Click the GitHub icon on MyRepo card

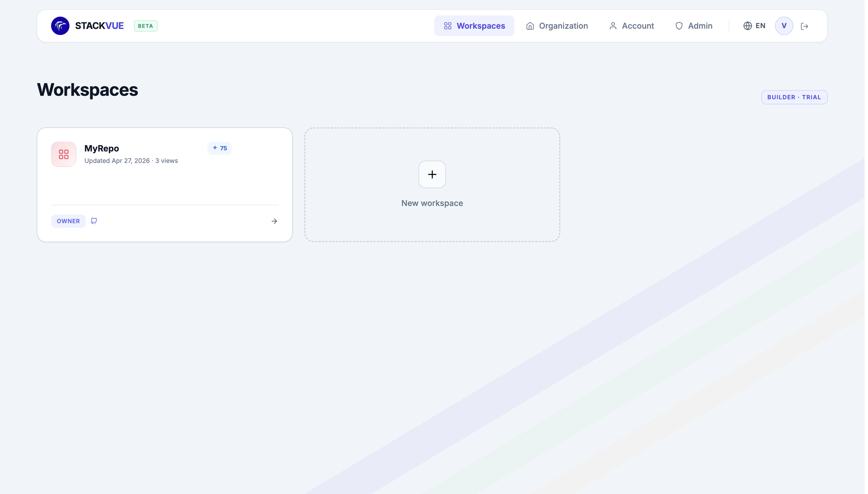click(94, 221)
